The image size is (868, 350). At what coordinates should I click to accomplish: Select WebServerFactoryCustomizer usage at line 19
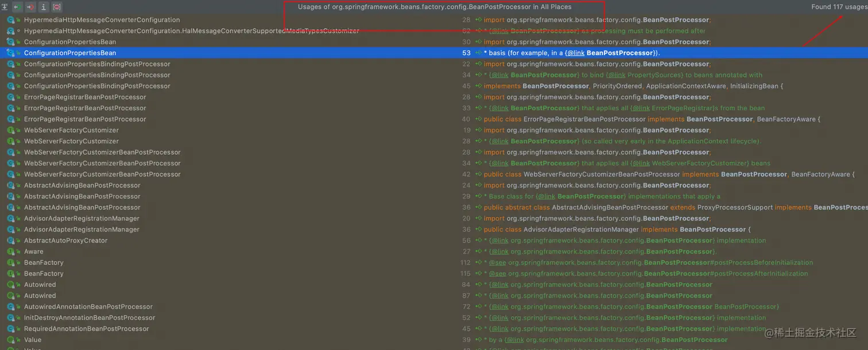click(x=434, y=130)
